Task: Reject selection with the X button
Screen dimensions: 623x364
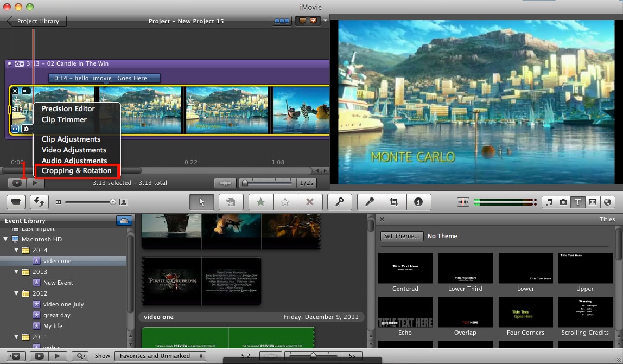Action: pyautogui.click(x=310, y=202)
